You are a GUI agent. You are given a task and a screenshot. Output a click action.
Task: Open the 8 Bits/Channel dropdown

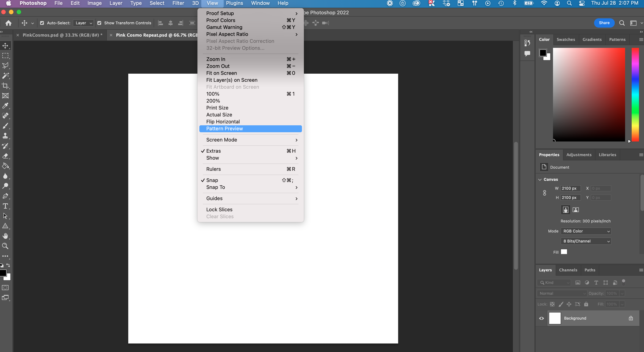click(586, 241)
